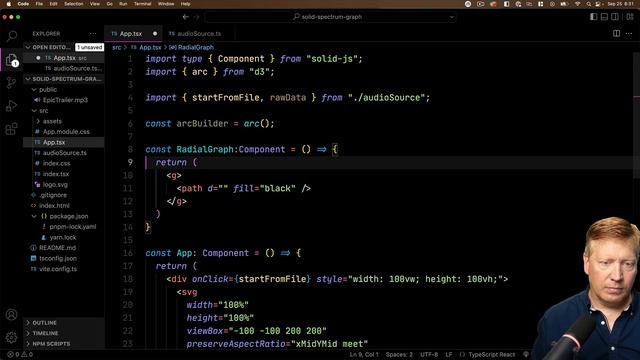Expand the assets folder
Viewport: 640px width, 360px height.
coord(38,121)
